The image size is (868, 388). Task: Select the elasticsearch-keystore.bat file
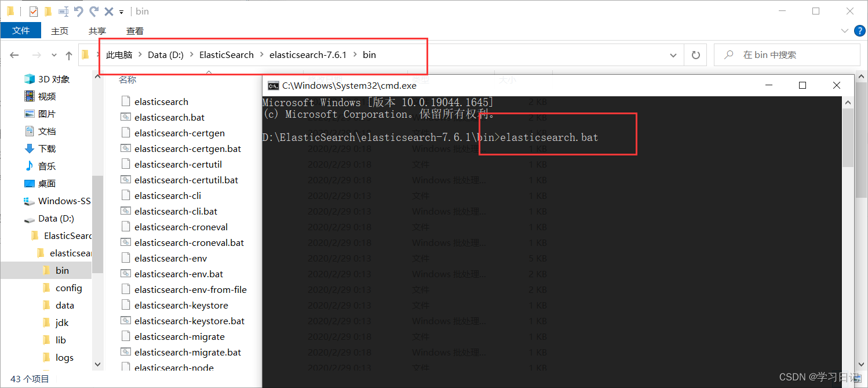(189, 321)
